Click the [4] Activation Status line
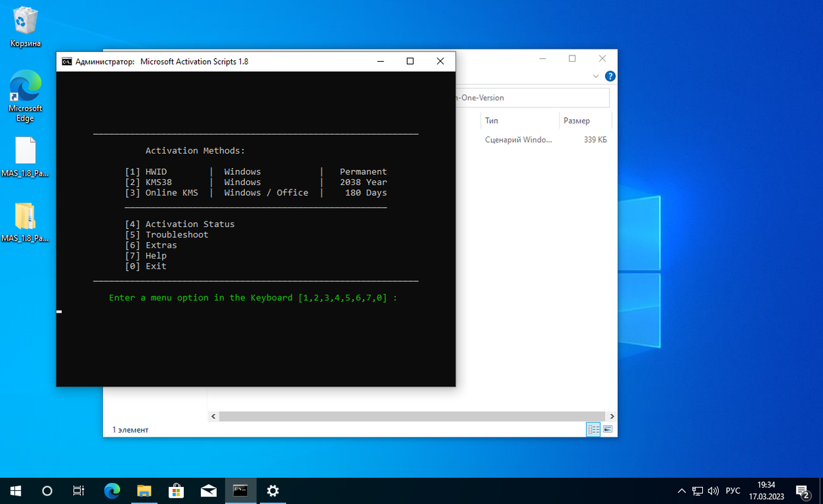Image resolution: width=823 pixels, height=504 pixels. click(x=180, y=224)
